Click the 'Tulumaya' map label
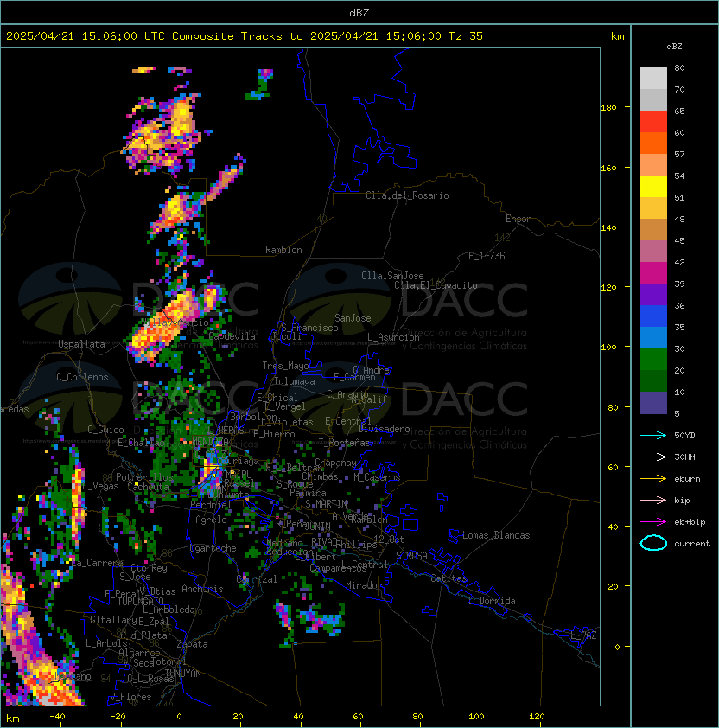 pyautogui.click(x=295, y=381)
